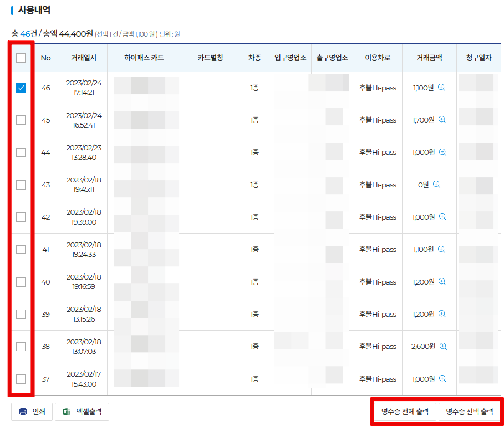Click the 거래금액 column header
Viewport: 504px width, 426px height.
[430, 58]
